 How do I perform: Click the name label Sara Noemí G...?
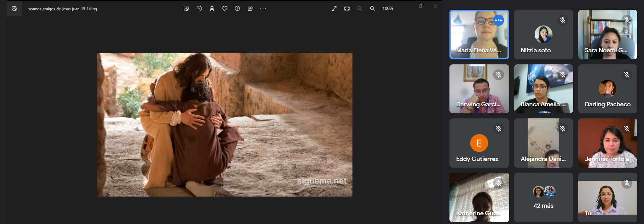(x=606, y=50)
